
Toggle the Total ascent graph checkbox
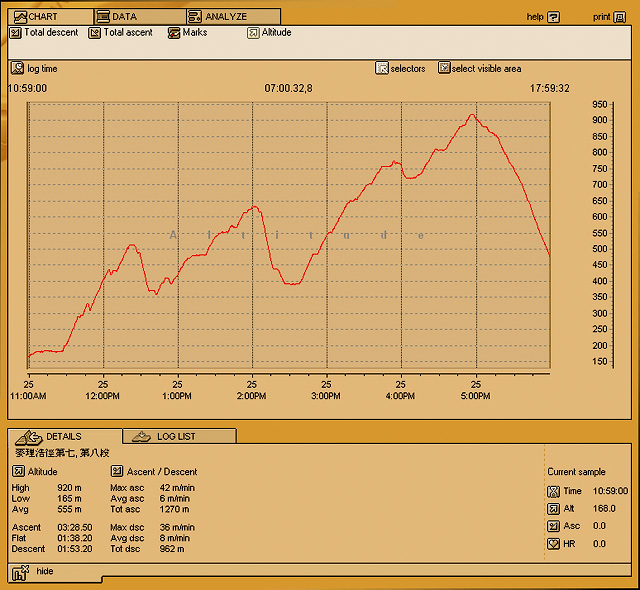(x=95, y=33)
